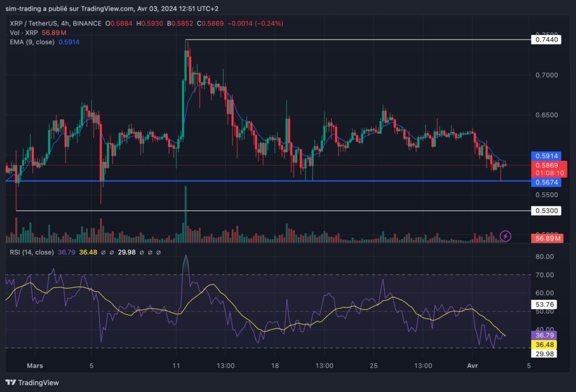Select the Vol · XRP indicator legend
Viewport: 576px width, 392px height.
click(x=24, y=33)
